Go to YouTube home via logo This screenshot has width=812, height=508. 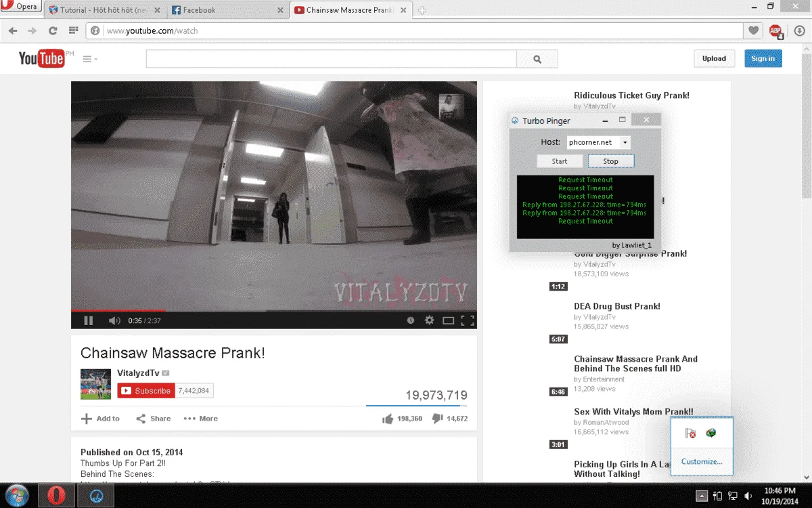[42, 58]
